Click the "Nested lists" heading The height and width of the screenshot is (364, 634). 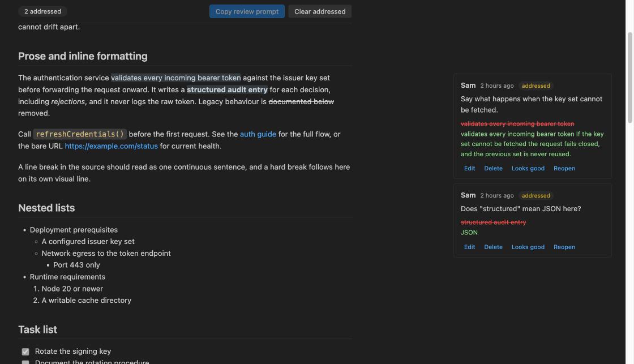(x=46, y=208)
